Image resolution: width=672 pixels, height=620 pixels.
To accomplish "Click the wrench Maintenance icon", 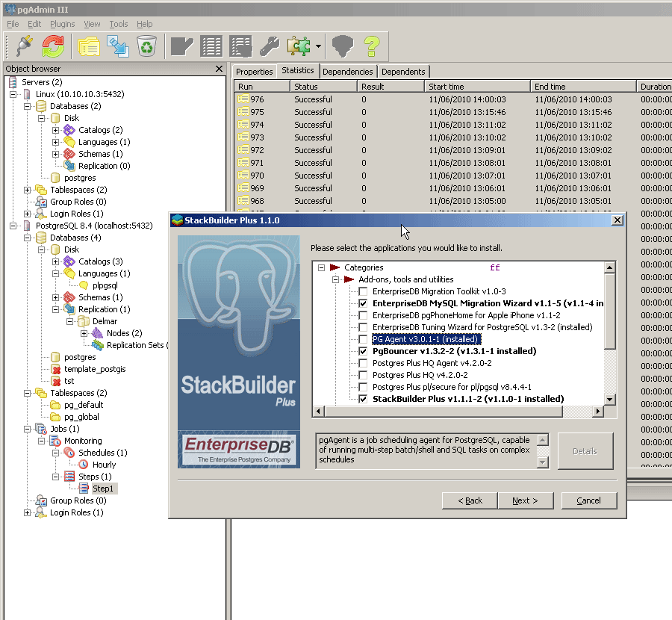I will pos(270,46).
